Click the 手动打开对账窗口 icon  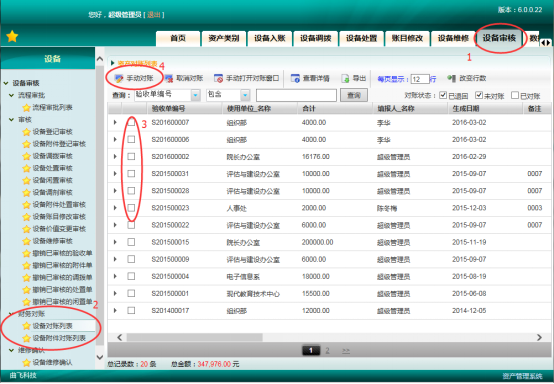(218, 78)
